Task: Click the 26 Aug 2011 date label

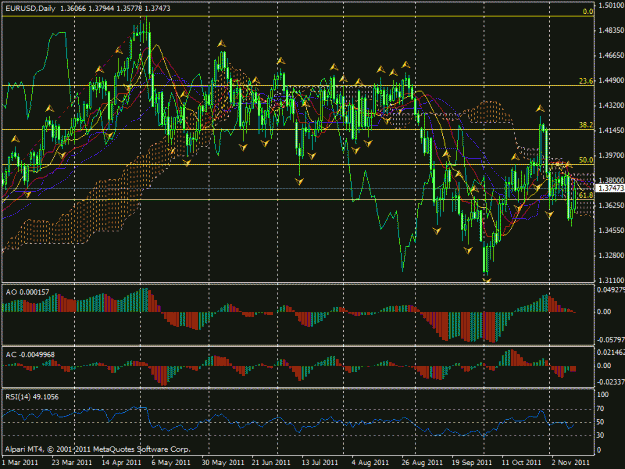Action: pyautogui.click(x=422, y=462)
